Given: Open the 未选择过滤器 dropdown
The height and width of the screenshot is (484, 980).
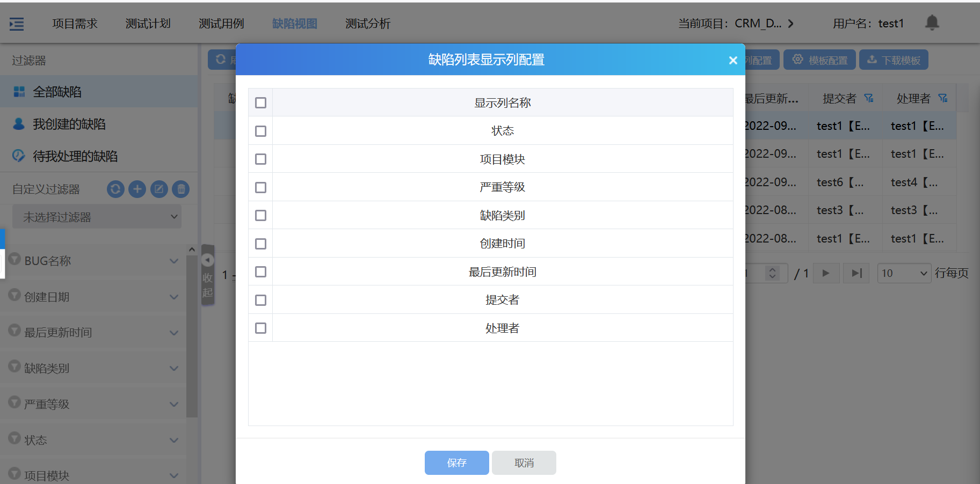Looking at the screenshot, I should click(x=97, y=217).
